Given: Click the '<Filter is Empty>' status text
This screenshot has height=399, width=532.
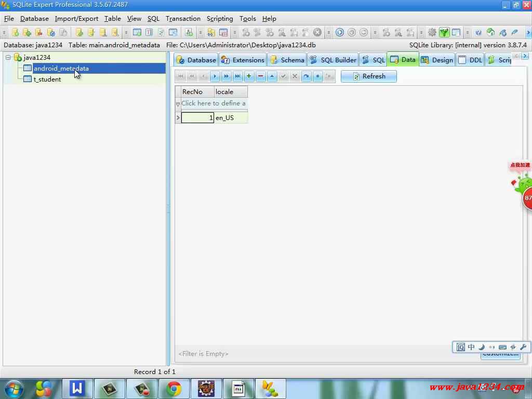Looking at the screenshot, I should click(203, 354).
